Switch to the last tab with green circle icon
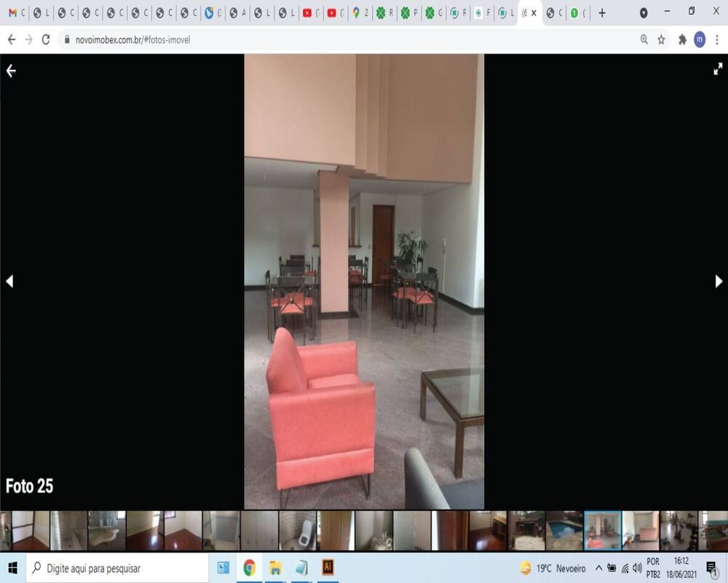The image size is (728, 583). 577,13
